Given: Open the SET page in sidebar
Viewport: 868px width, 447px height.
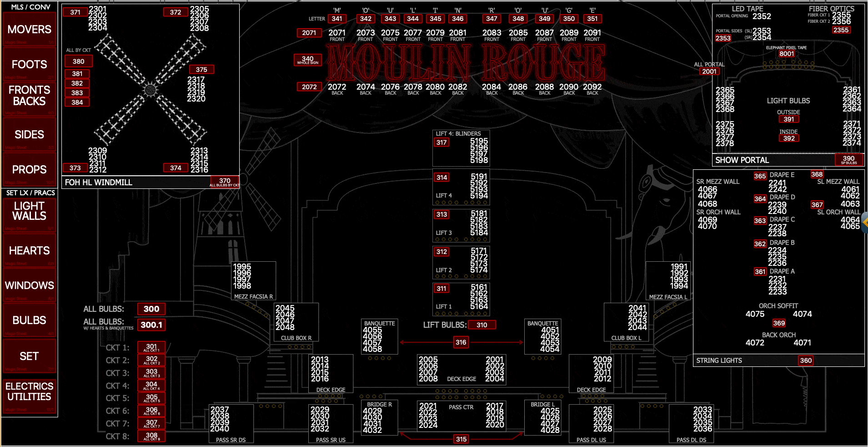Looking at the screenshot, I should [29, 356].
